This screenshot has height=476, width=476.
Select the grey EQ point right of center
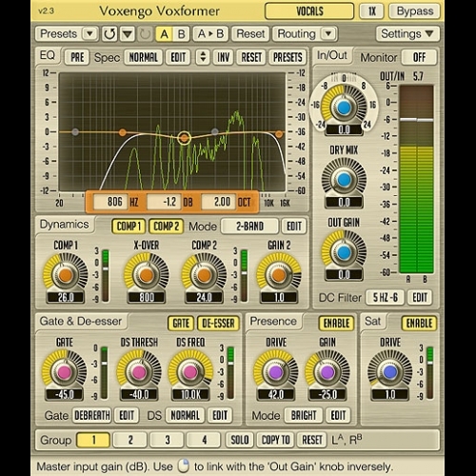215,131
